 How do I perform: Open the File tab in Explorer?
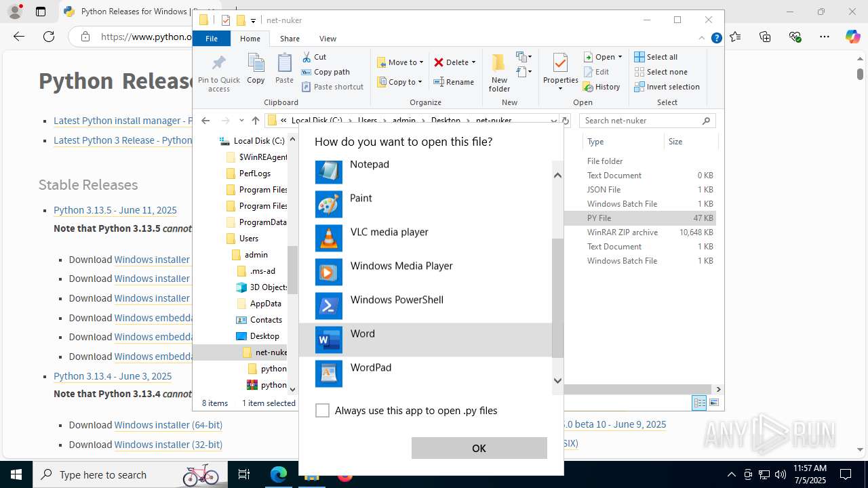click(x=212, y=39)
